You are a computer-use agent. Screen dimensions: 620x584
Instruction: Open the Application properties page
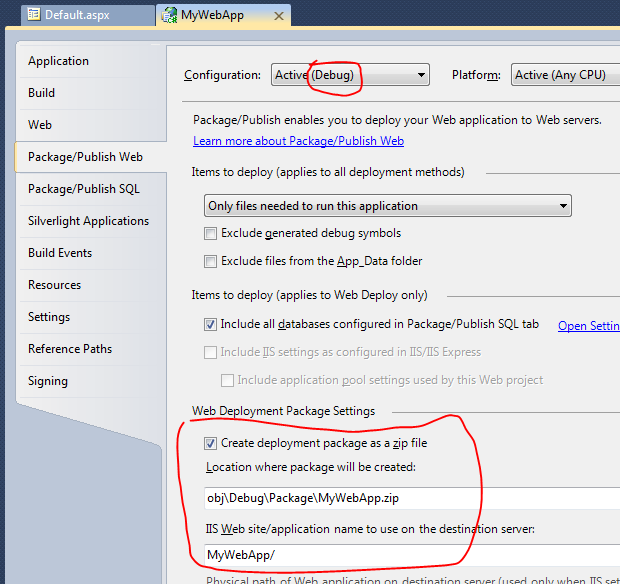click(x=91, y=61)
